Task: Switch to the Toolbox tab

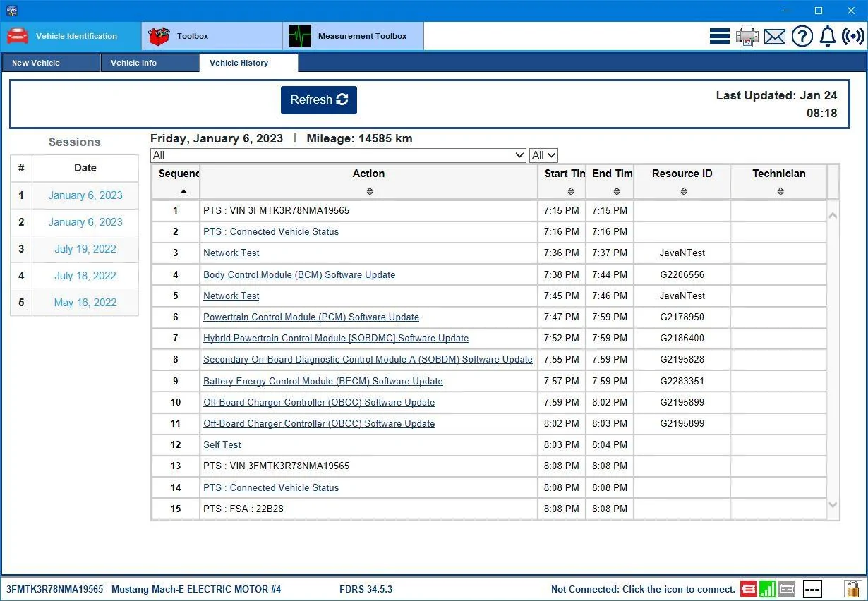Action: pyautogui.click(x=212, y=36)
